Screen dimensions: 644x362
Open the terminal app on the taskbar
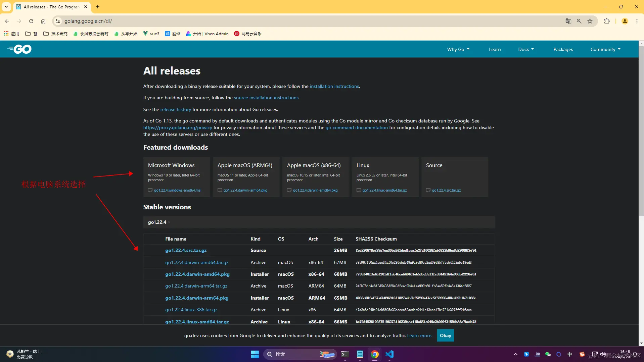(x=345, y=354)
